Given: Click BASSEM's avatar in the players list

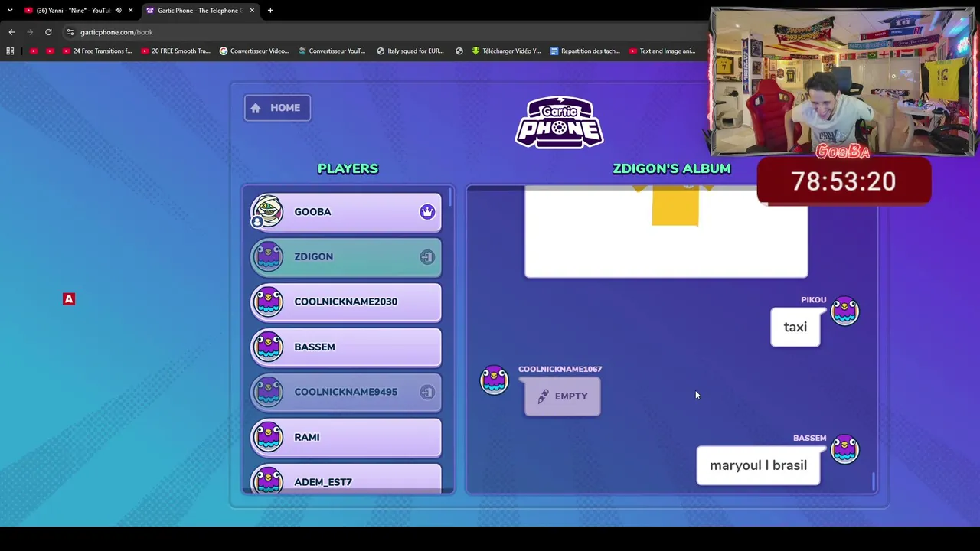Looking at the screenshot, I should coord(268,347).
